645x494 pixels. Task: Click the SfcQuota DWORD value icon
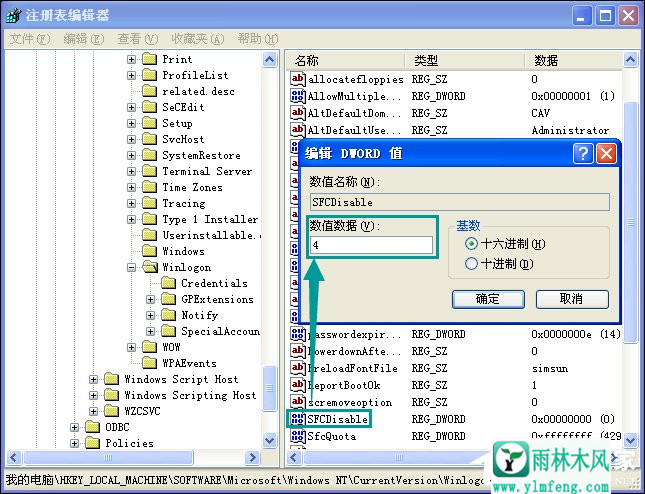click(x=297, y=436)
